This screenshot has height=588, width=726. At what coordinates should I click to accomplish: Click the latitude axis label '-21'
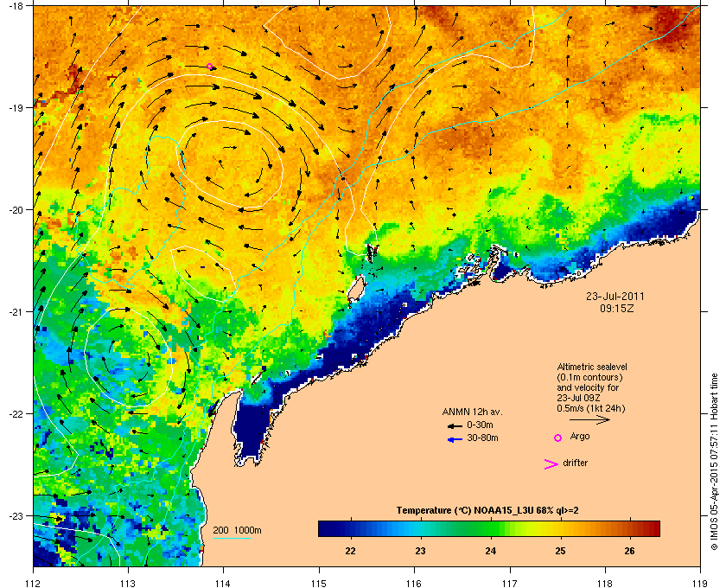click(x=16, y=311)
